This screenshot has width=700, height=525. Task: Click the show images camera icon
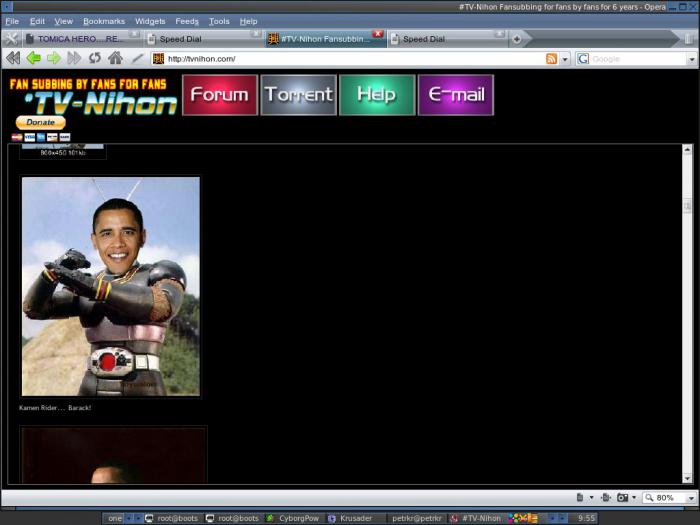[x=622, y=497]
